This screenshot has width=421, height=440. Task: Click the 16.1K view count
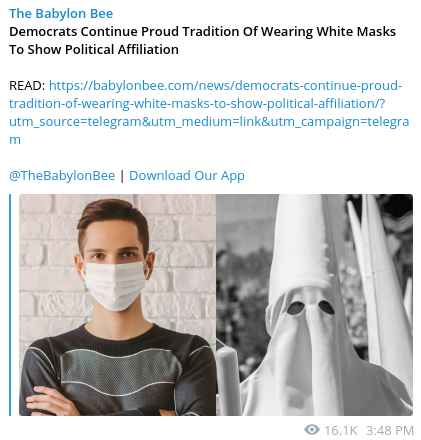341,430
